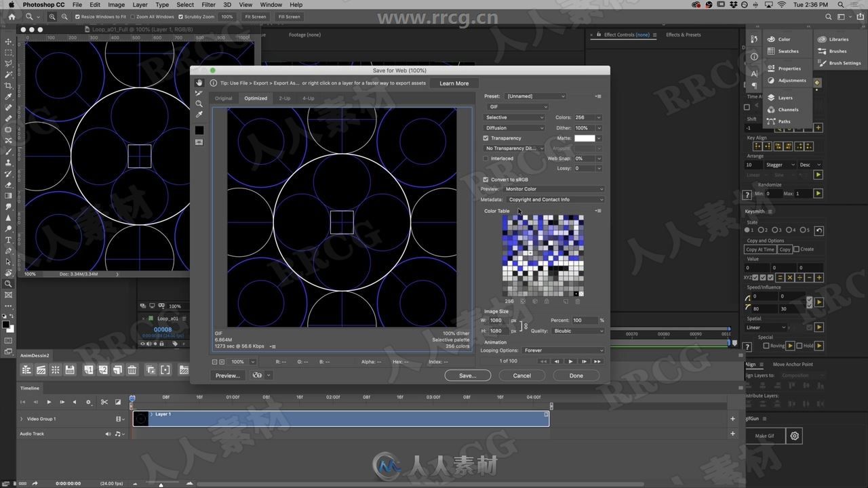Viewport: 868px width, 488px height.
Task: Select the Slice Select tool in Save for Web
Action: (x=199, y=94)
